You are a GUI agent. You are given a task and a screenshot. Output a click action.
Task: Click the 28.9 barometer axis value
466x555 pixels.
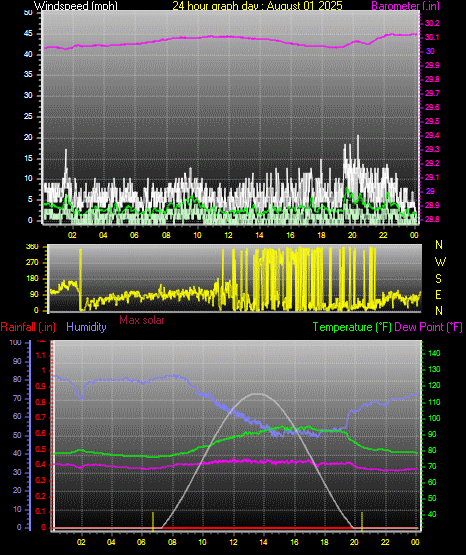(x=432, y=205)
